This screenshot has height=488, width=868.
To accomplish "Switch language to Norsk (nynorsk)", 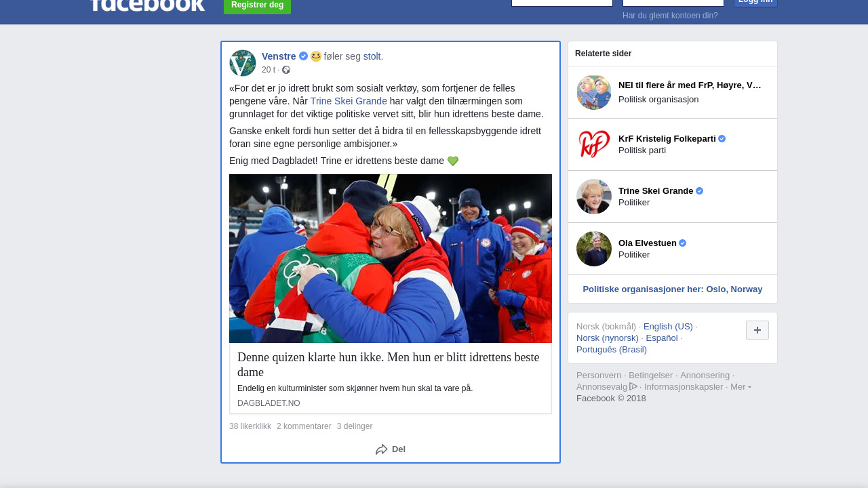I will 608,338.
